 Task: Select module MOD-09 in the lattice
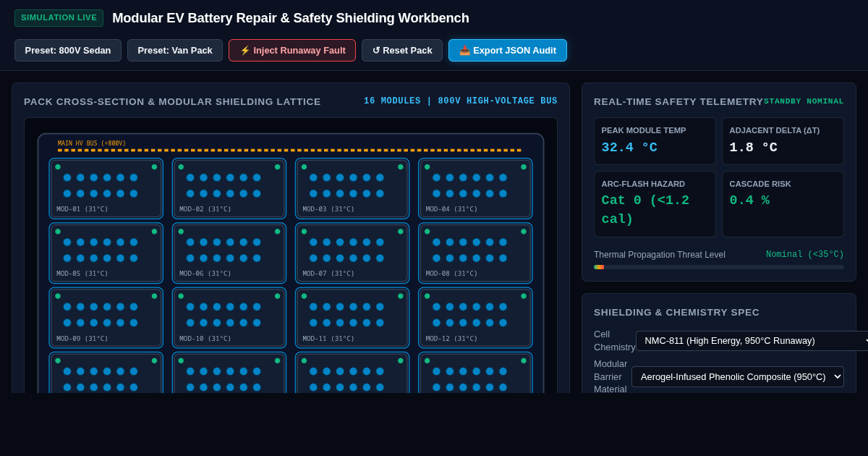[x=106, y=318]
